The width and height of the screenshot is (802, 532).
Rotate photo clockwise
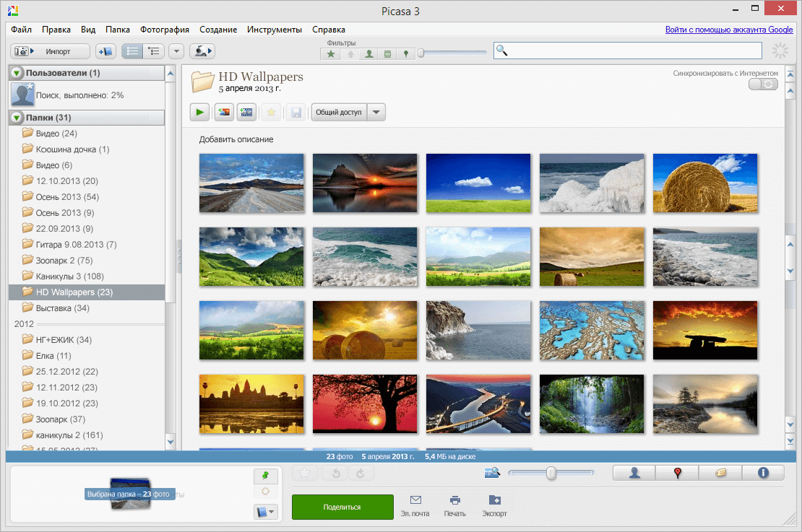[x=360, y=474]
